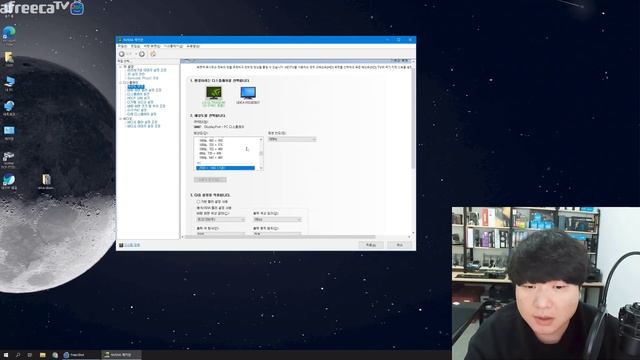Open the Rotate display page

(x=138, y=94)
